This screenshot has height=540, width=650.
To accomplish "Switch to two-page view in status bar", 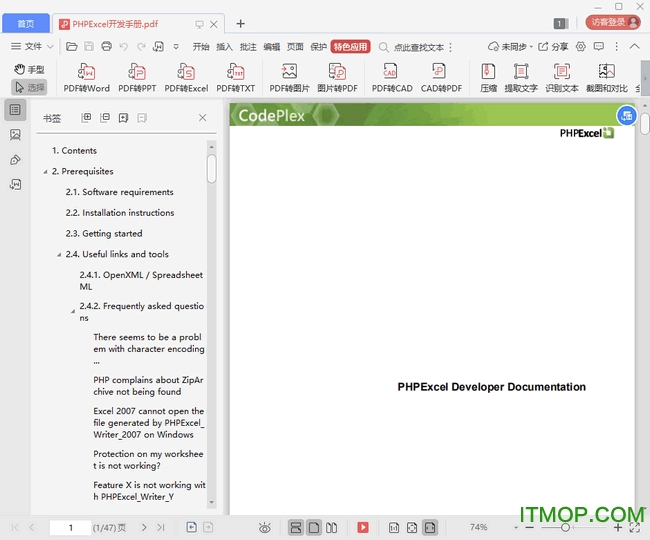I will click(333, 527).
